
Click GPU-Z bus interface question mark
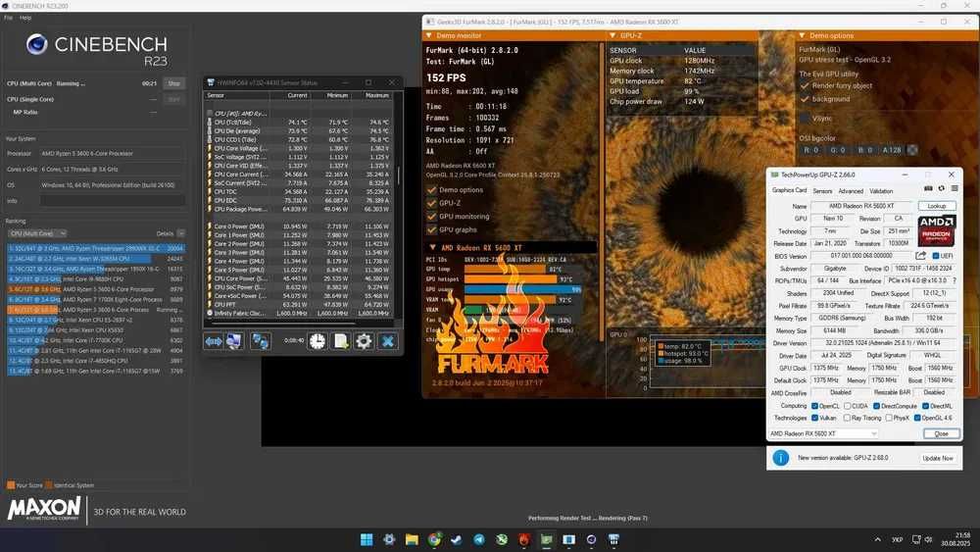tap(955, 280)
